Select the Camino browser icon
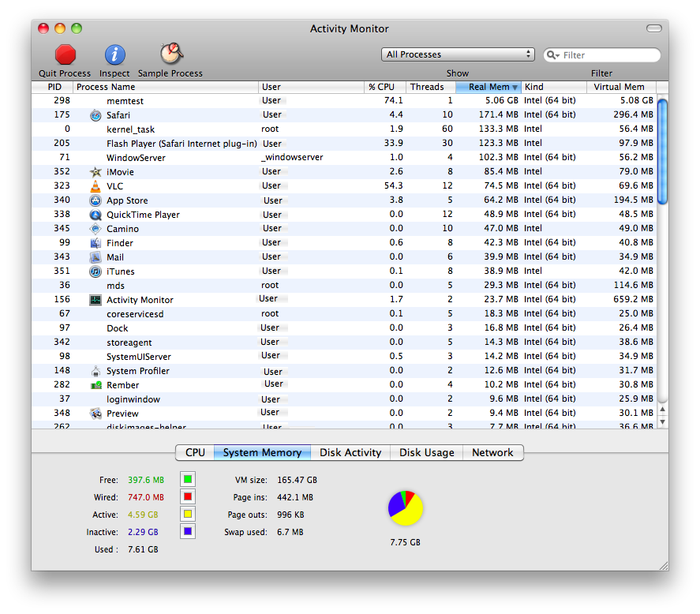This screenshot has height=614, width=700. click(x=95, y=229)
